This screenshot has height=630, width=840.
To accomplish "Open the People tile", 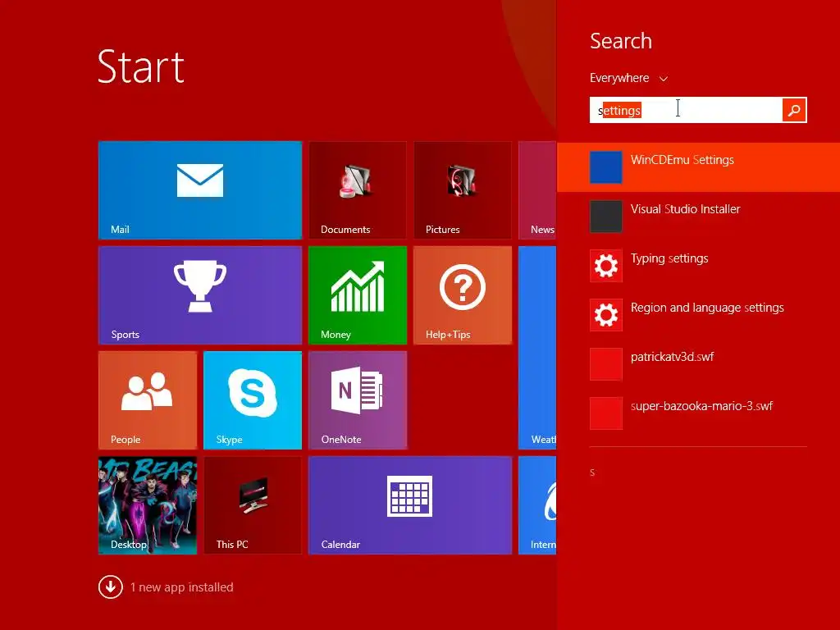I will click(148, 400).
